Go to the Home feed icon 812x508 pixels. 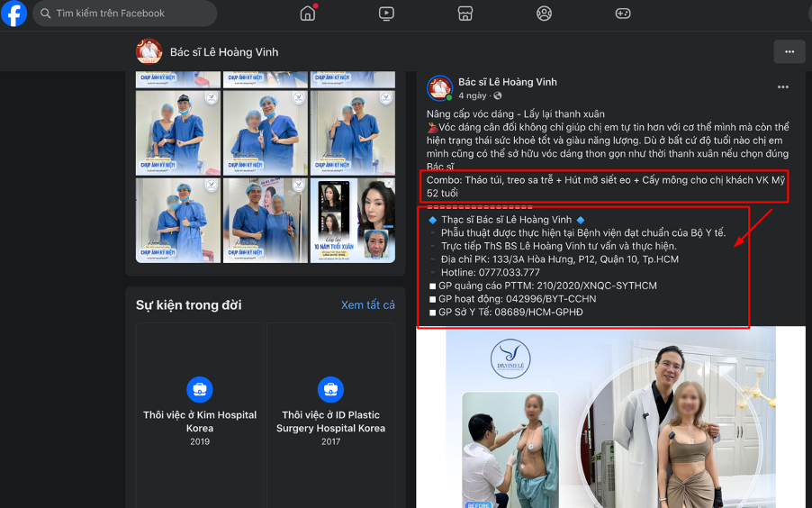308,14
